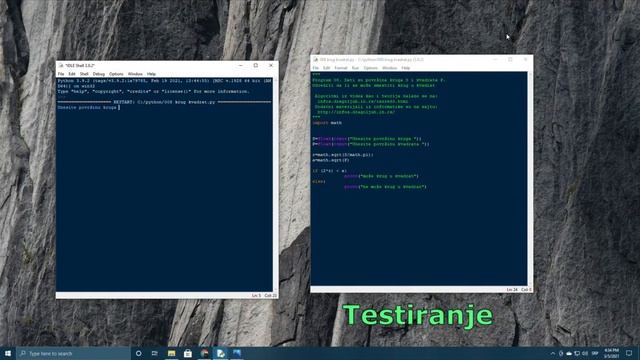Image resolution: width=640 pixels, height=360 pixels.
Task: Close the editor window
Action: tap(526, 60)
